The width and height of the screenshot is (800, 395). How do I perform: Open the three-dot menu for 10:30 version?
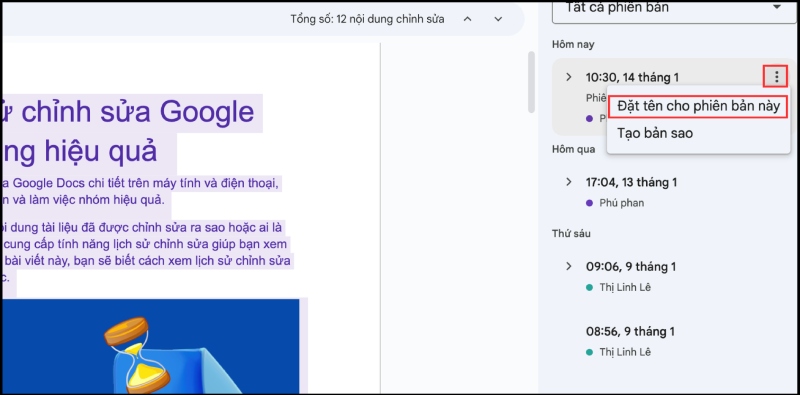click(x=776, y=77)
